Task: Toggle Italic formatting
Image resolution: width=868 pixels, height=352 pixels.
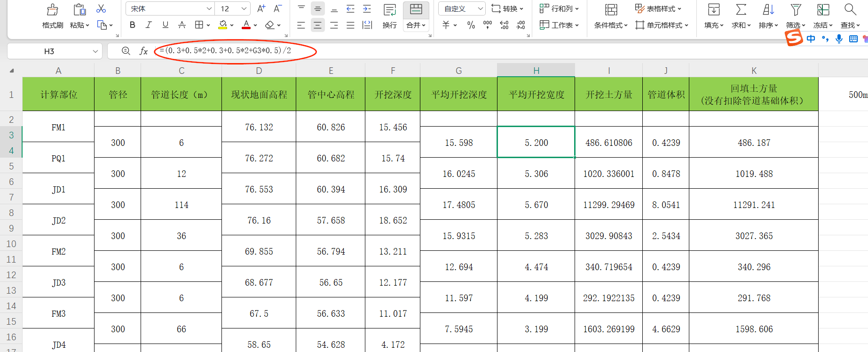Action: click(149, 25)
